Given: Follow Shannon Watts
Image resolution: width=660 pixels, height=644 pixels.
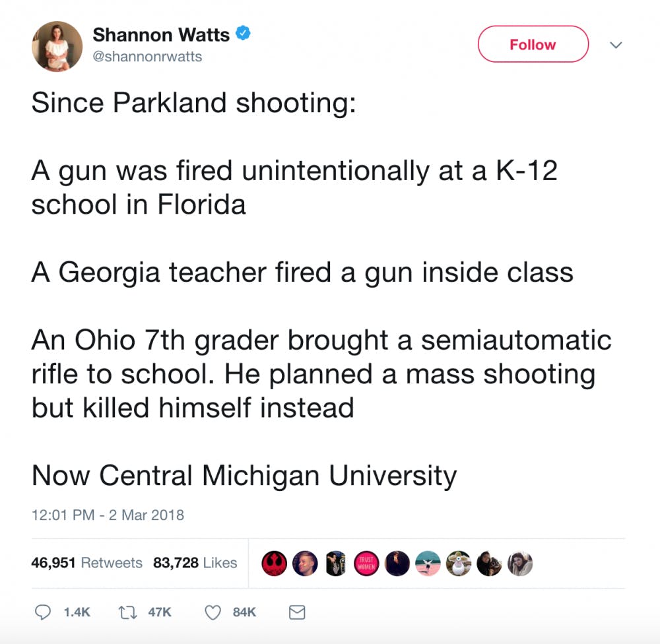Looking at the screenshot, I should [x=532, y=44].
